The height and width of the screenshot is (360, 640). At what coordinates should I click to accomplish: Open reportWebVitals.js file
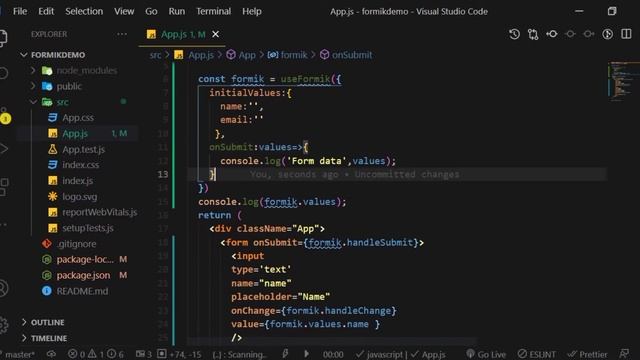(99, 212)
